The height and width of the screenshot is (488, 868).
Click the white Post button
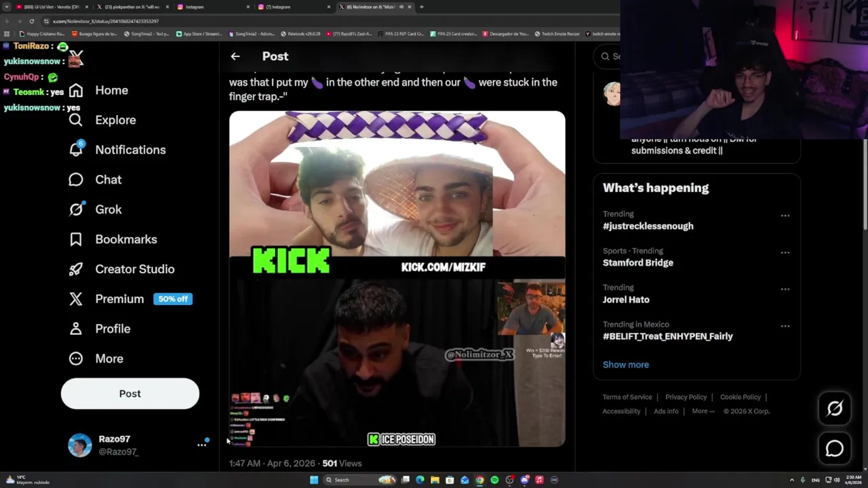130,394
